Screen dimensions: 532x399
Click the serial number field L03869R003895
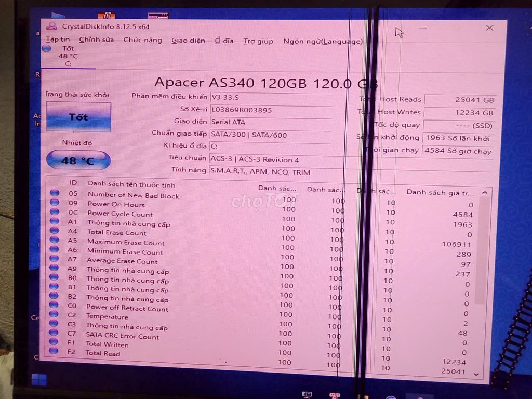tap(271, 110)
